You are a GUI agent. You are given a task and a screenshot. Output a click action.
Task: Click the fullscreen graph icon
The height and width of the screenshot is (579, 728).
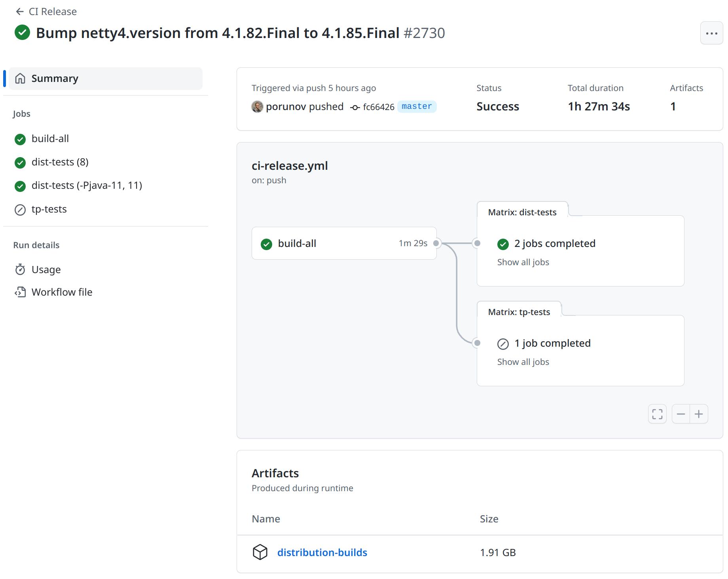(657, 414)
